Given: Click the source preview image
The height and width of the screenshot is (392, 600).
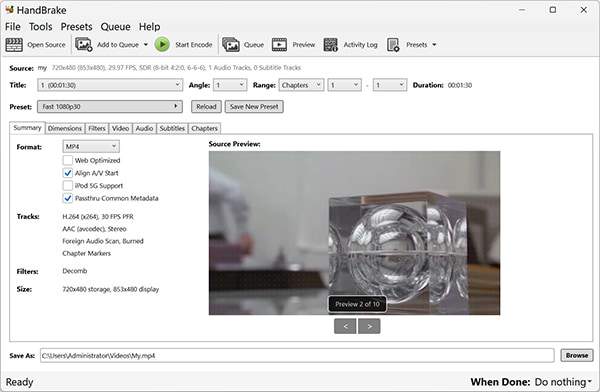Looking at the screenshot, I should pyautogui.click(x=354, y=233).
